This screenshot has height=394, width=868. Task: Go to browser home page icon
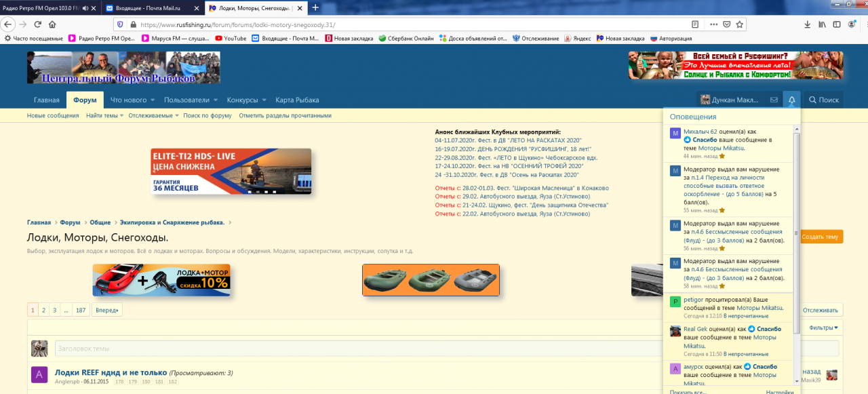pos(52,24)
